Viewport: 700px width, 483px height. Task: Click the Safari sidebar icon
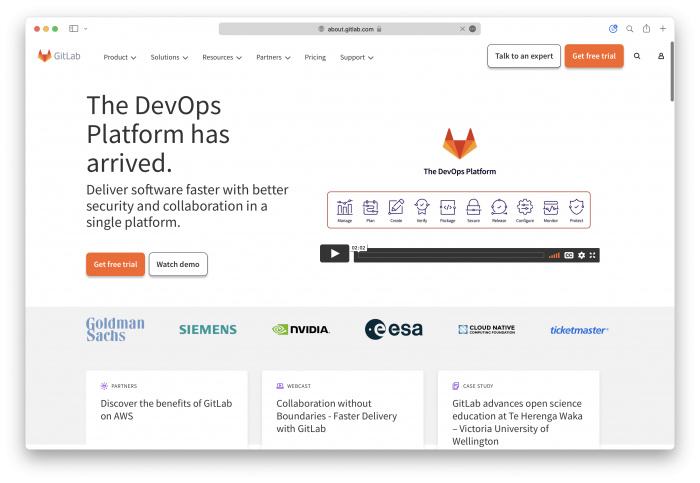click(74, 29)
